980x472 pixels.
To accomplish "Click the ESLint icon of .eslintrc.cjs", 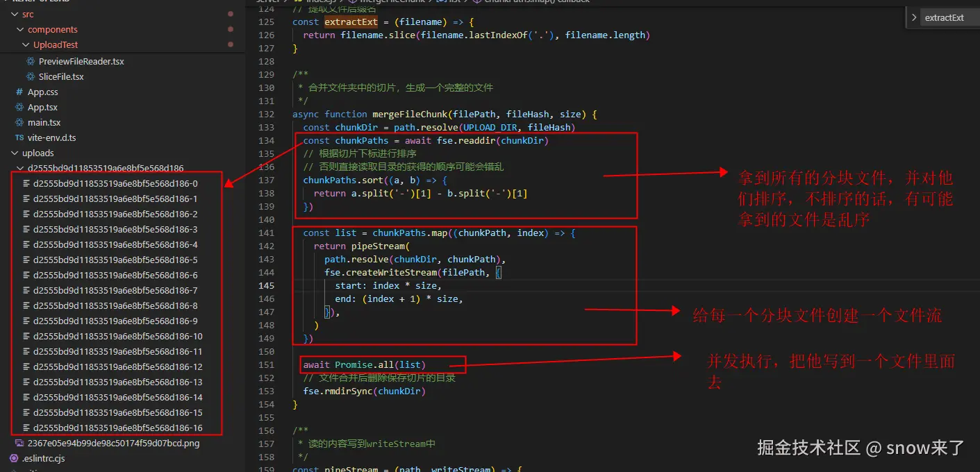I will (14, 458).
